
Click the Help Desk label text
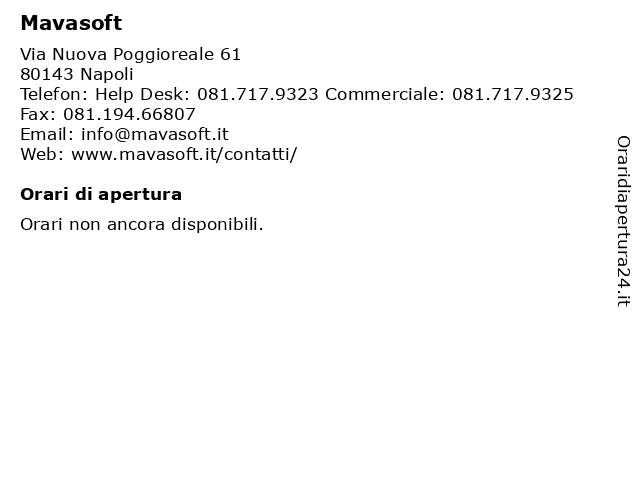(x=142, y=94)
